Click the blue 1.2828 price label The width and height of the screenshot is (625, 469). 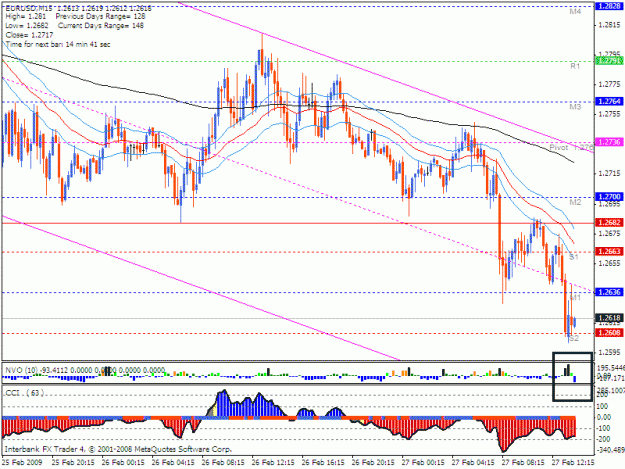609,6
